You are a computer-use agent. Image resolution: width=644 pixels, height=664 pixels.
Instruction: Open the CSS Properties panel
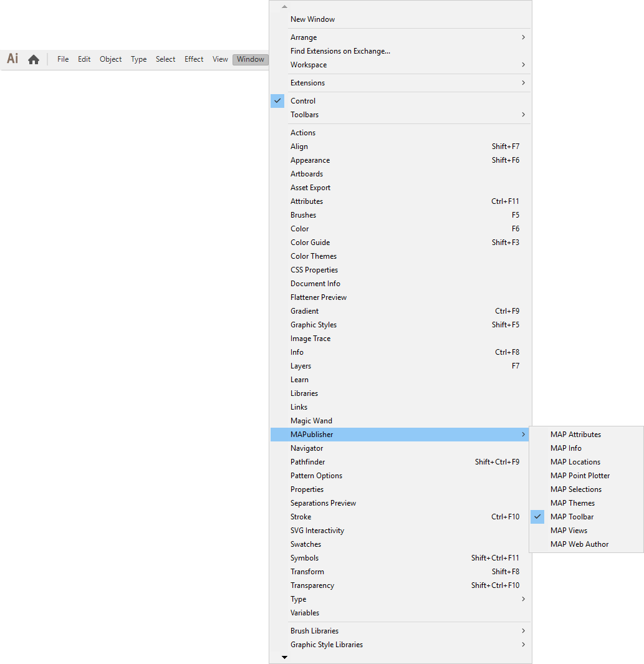(x=400, y=270)
